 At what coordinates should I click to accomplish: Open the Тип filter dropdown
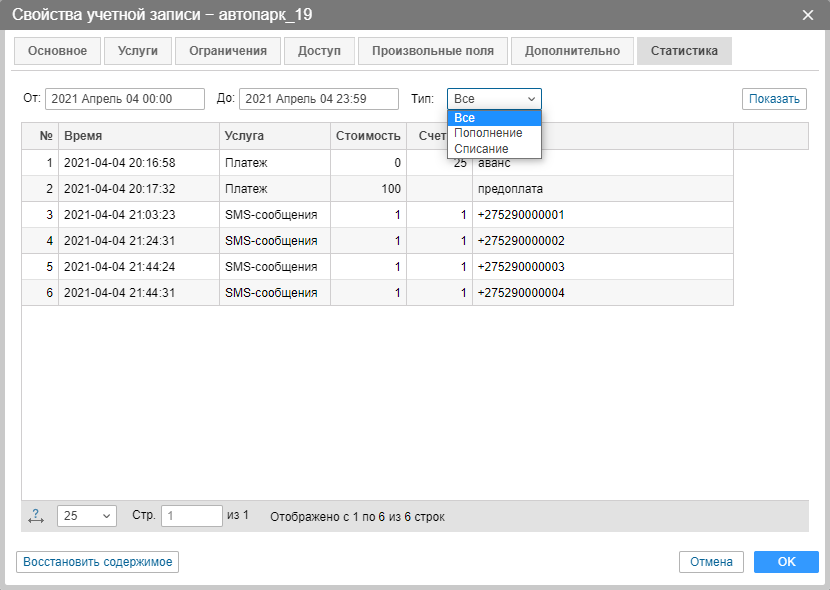494,99
